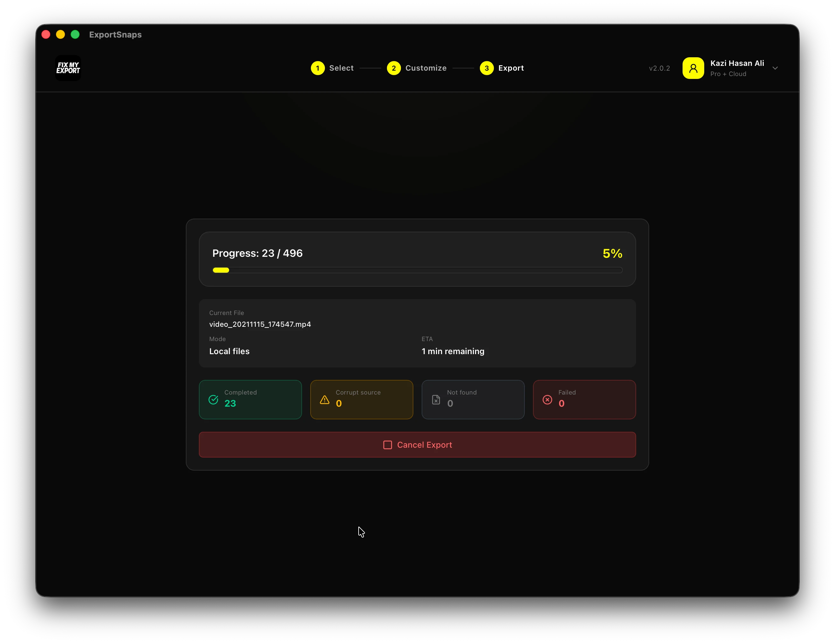The width and height of the screenshot is (835, 644).
Task: Click the stop square icon in Cancel Export
Action: [387, 445]
